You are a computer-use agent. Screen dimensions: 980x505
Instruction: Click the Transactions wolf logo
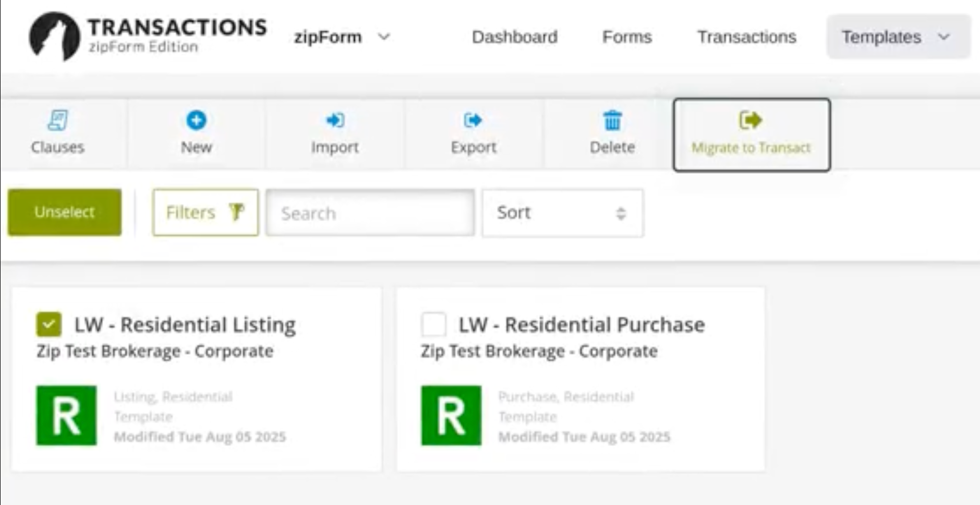tap(54, 36)
